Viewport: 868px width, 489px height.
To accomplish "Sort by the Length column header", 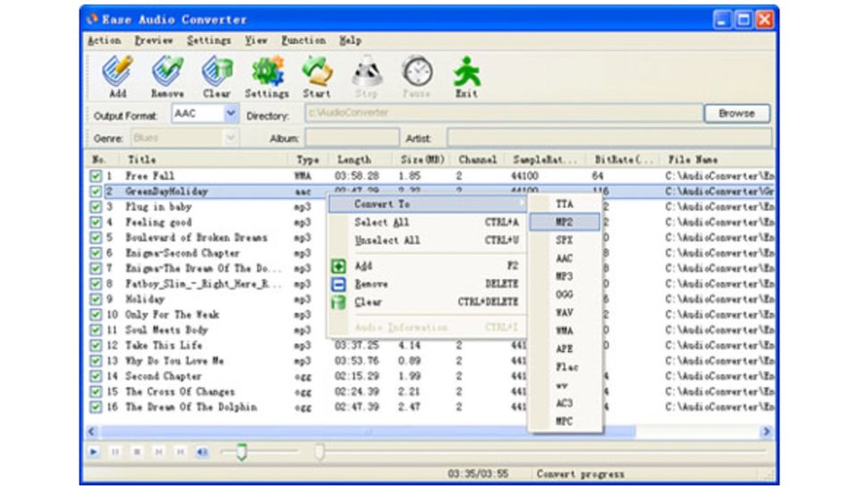I will click(361, 159).
